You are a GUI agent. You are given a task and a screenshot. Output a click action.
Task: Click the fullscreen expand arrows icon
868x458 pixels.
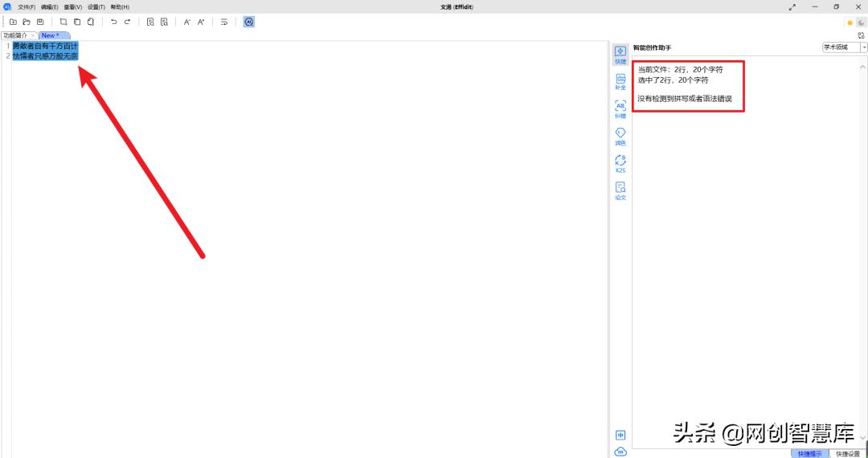(792, 7)
